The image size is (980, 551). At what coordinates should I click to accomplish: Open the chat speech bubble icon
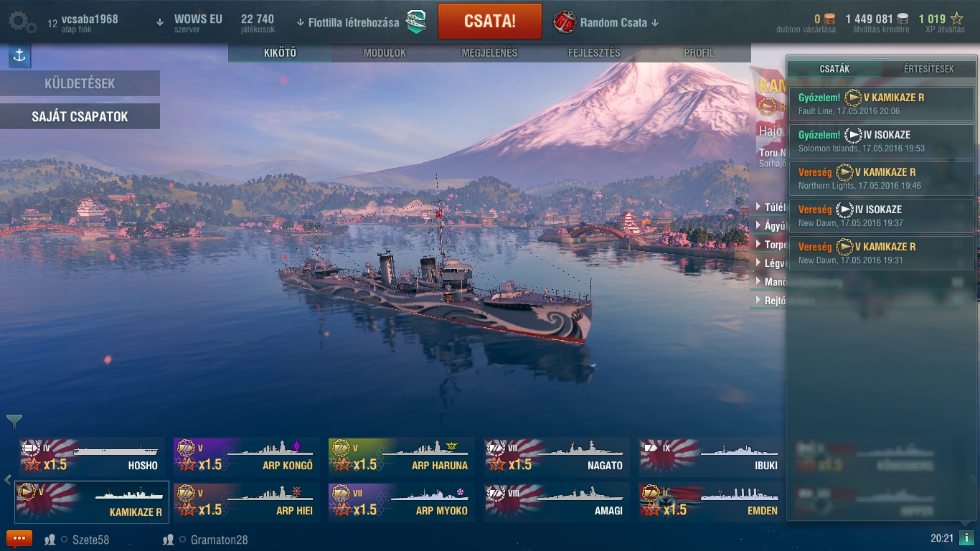tap(19, 539)
